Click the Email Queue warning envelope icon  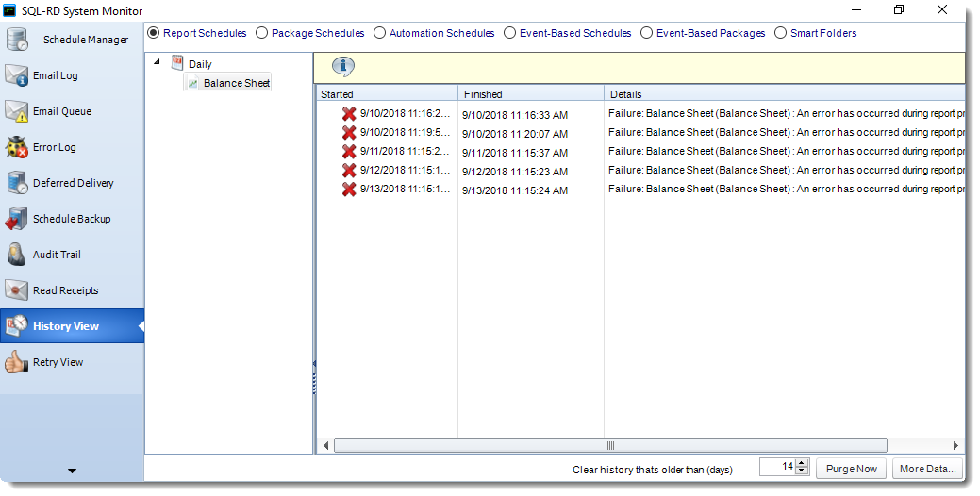pos(16,111)
